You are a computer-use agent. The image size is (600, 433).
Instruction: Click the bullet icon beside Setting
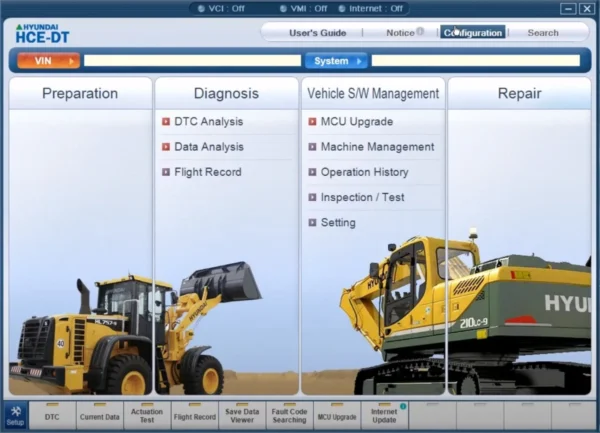[312, 223]
